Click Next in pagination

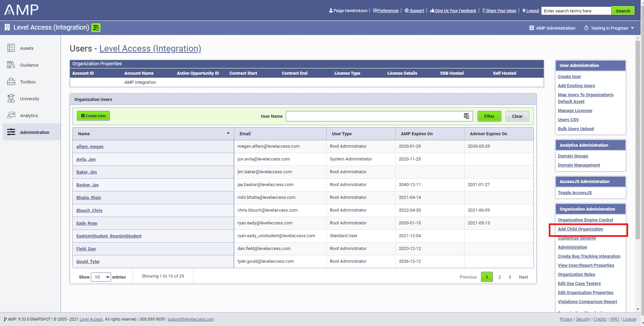(523, 277)
